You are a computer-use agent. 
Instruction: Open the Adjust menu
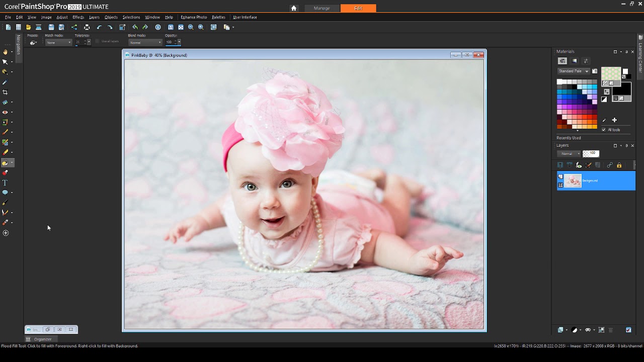coord(62,17)
